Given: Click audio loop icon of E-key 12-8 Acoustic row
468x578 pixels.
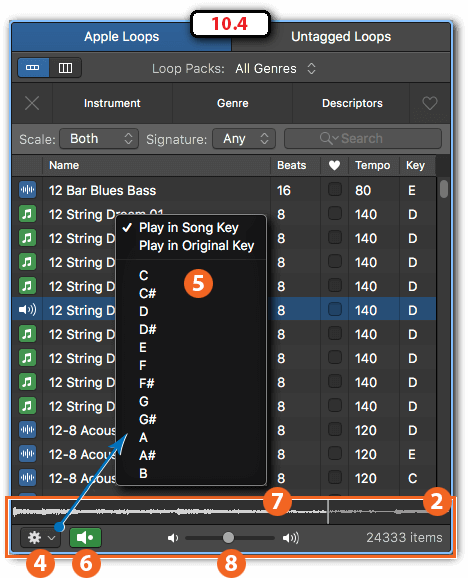Looking at the screenshot, I should click(x=28, y=454).
